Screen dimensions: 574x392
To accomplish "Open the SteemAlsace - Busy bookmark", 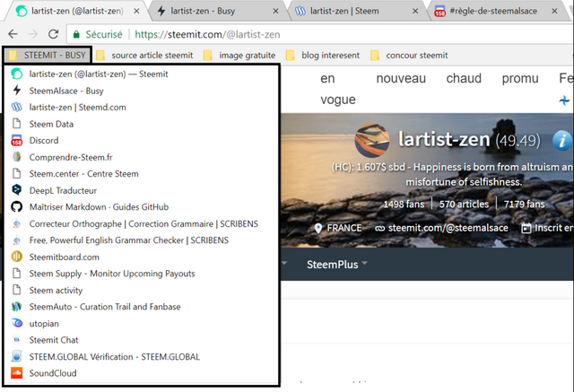I will click(x=141, y=91).
